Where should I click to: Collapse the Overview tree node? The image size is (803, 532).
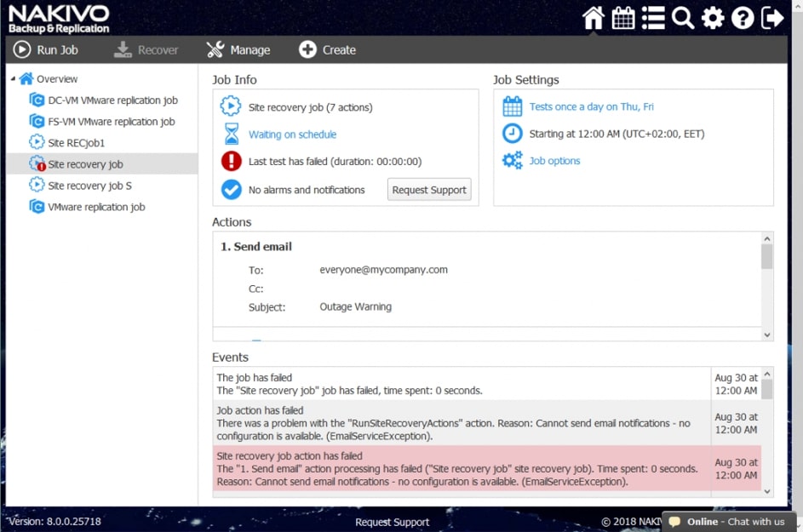pos(14,79)
